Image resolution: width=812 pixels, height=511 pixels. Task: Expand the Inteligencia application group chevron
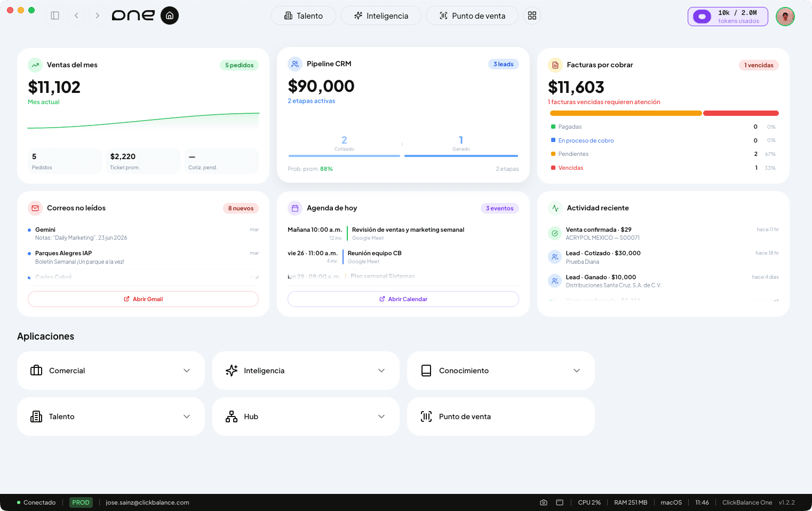(x=381, y=371)
